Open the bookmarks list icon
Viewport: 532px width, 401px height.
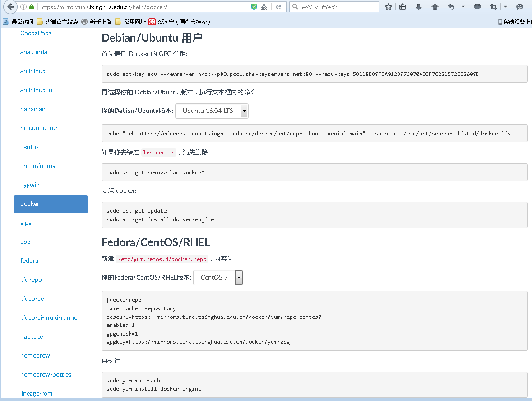(402, 7)
